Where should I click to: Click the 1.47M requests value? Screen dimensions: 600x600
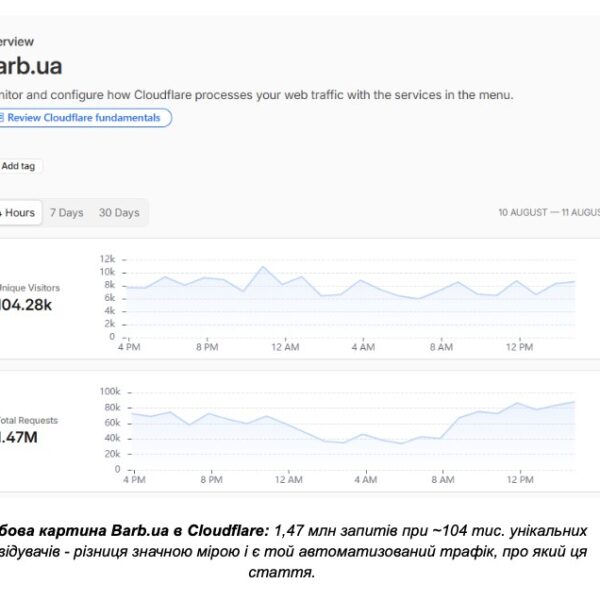19,437
